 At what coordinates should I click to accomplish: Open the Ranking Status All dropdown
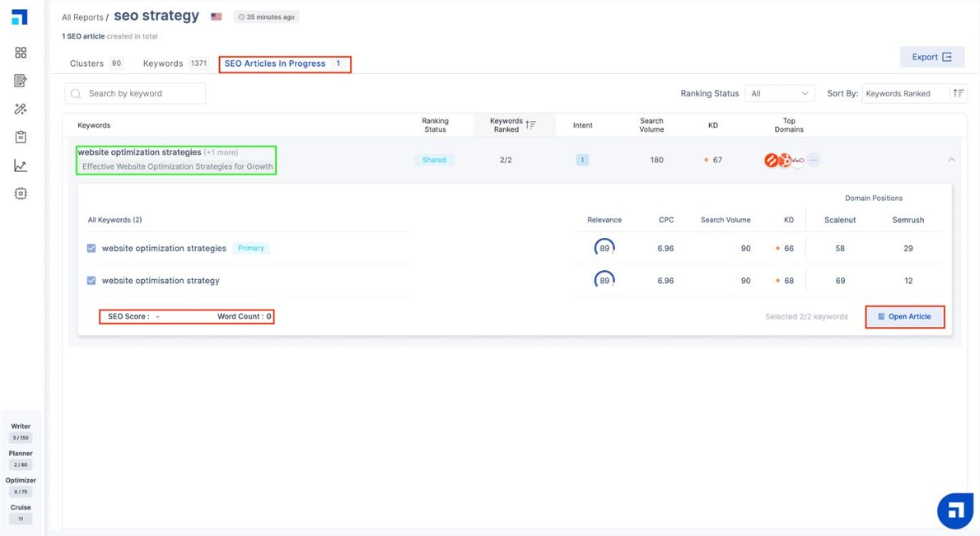click(x=780, y=93)
